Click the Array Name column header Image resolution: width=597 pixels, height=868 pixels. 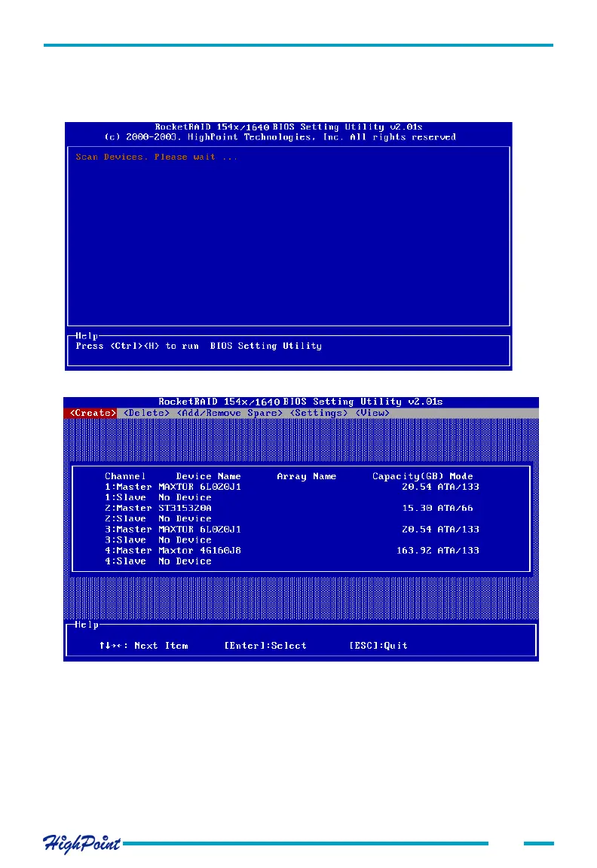306,476
